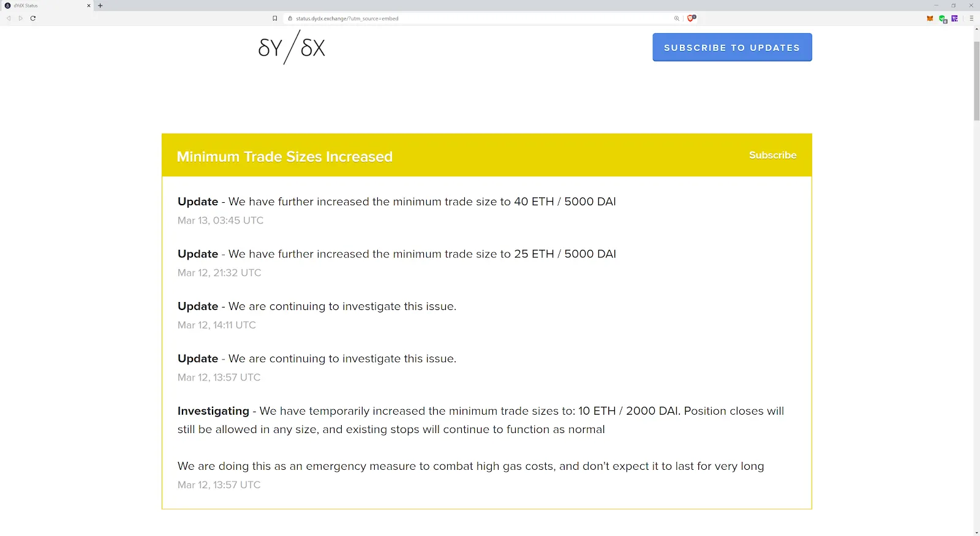This screenshot has height=536, width=980.
Task: Click the Subscribe To Updates button
Action: coord(732,47)
